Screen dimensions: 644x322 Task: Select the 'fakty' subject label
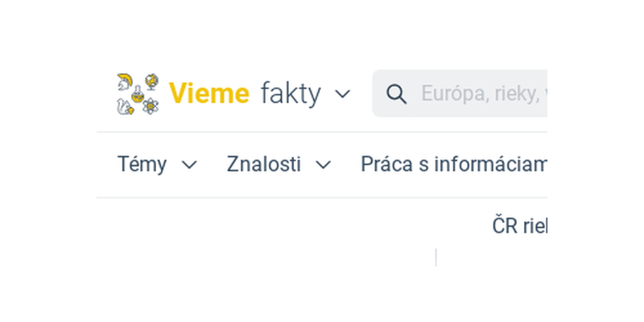click(291, 93)
